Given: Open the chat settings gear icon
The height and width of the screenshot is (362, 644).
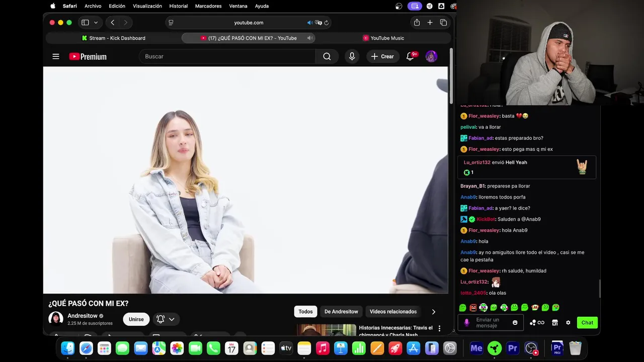Looking at the screenshot, I should 568,323.
